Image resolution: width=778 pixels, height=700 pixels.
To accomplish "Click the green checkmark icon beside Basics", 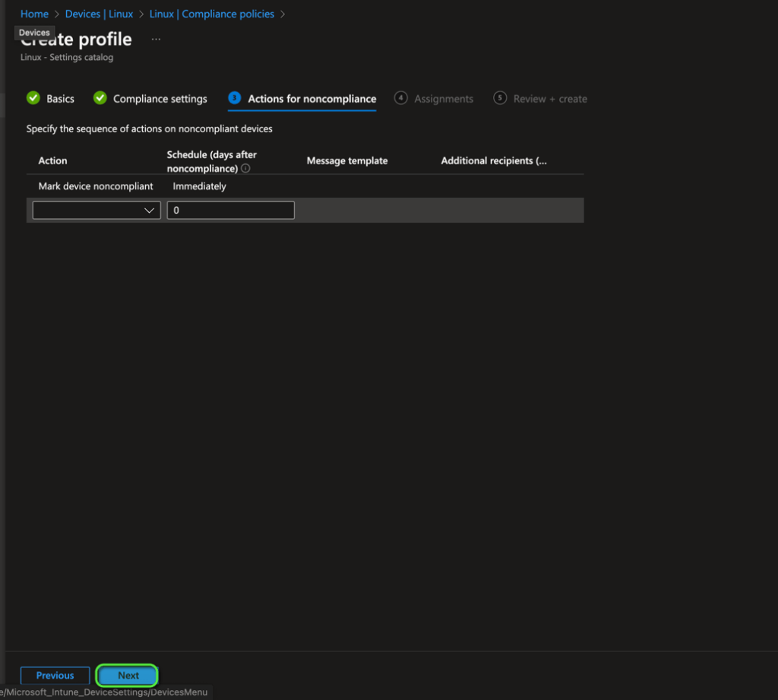I will 33,98.
